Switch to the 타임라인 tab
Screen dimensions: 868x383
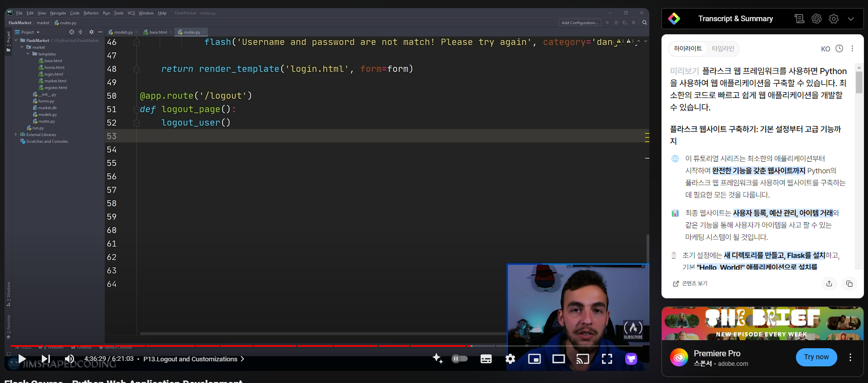tap(723, 48)
